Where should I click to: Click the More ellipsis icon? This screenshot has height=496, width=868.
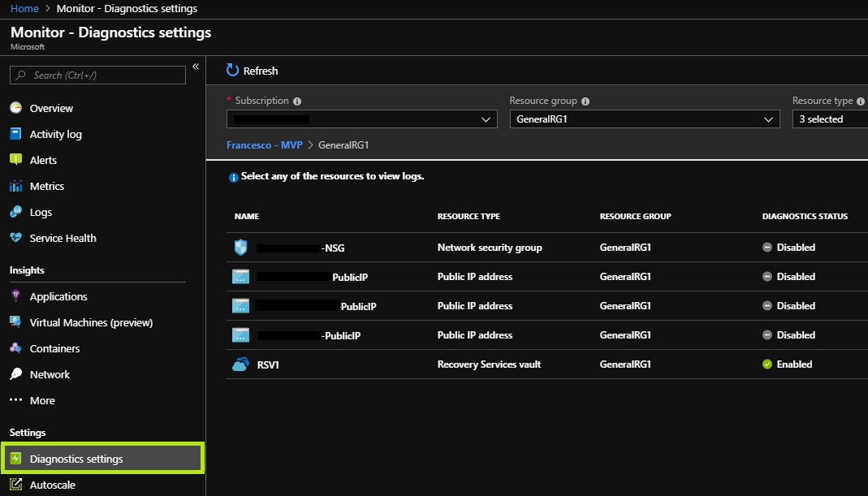click(16, 399)
